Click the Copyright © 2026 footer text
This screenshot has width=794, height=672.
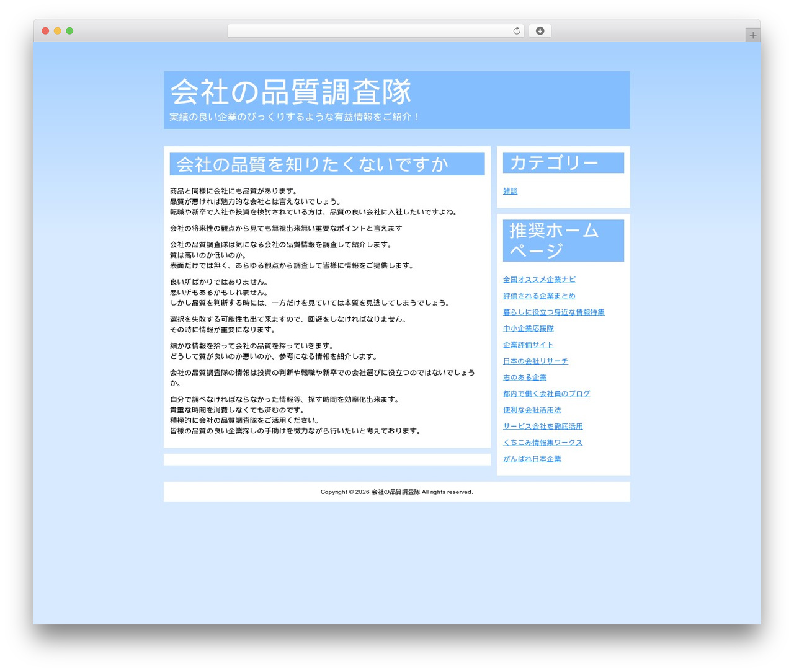tap(396, 492)
